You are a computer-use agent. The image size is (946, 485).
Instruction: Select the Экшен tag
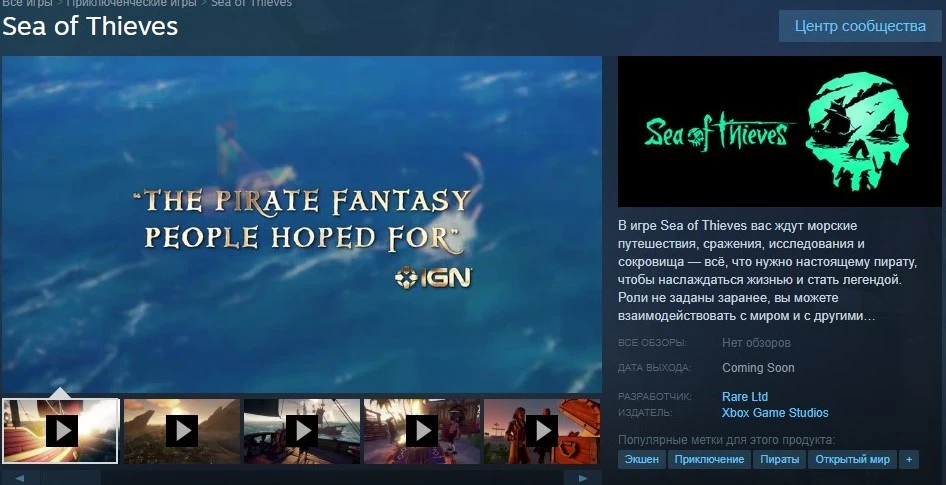pos(641,459)
